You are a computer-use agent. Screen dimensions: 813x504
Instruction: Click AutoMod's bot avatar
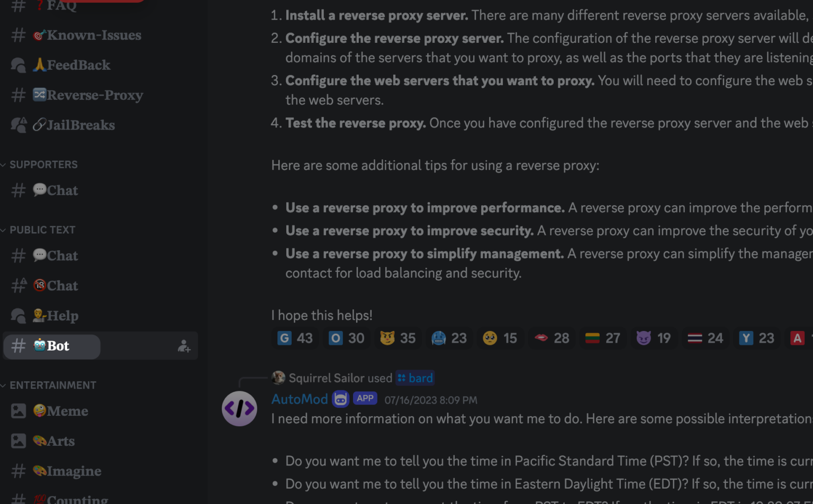coord(239,408)
